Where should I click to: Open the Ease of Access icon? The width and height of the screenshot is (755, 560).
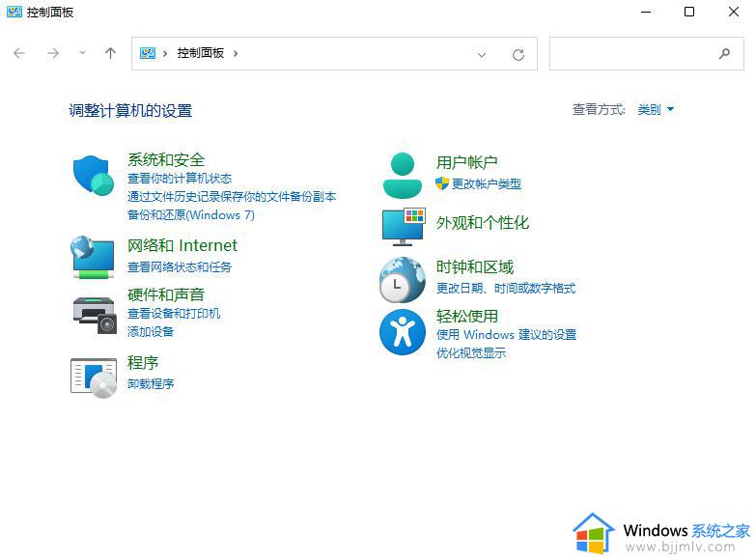click(x=402, y=332)
